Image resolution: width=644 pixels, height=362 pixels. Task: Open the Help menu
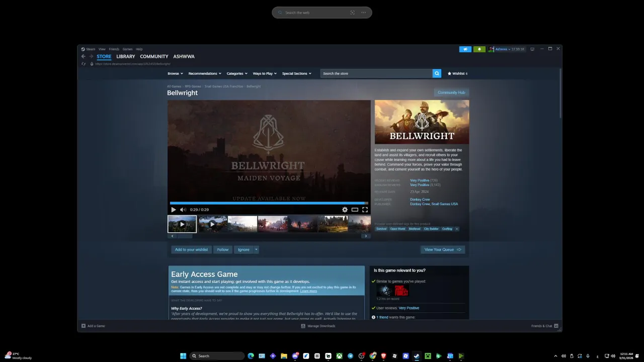point(139,49)
